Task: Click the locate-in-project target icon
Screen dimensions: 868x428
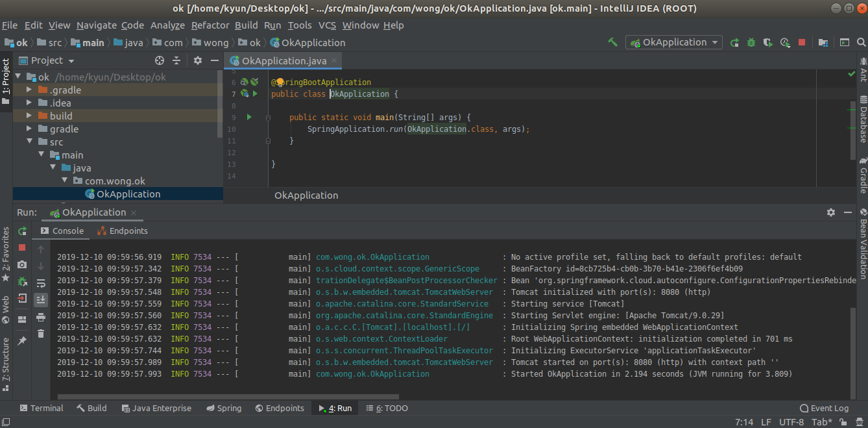Action: (160, 60)
